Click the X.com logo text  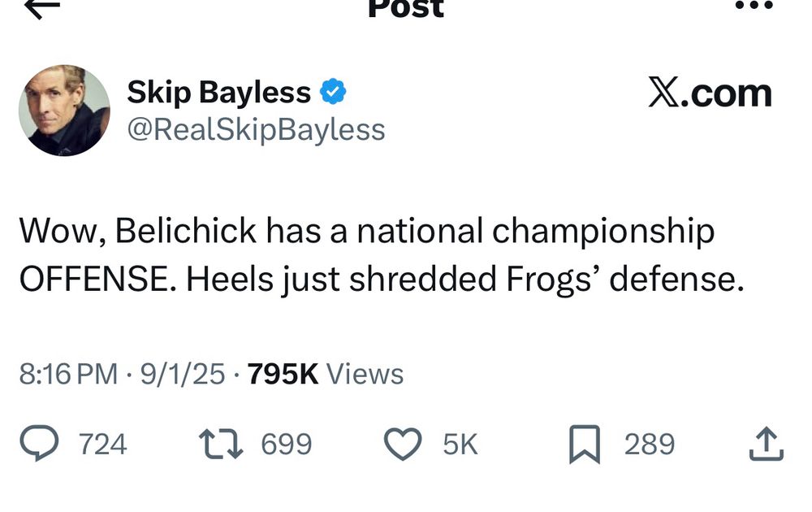pos(710,93)
